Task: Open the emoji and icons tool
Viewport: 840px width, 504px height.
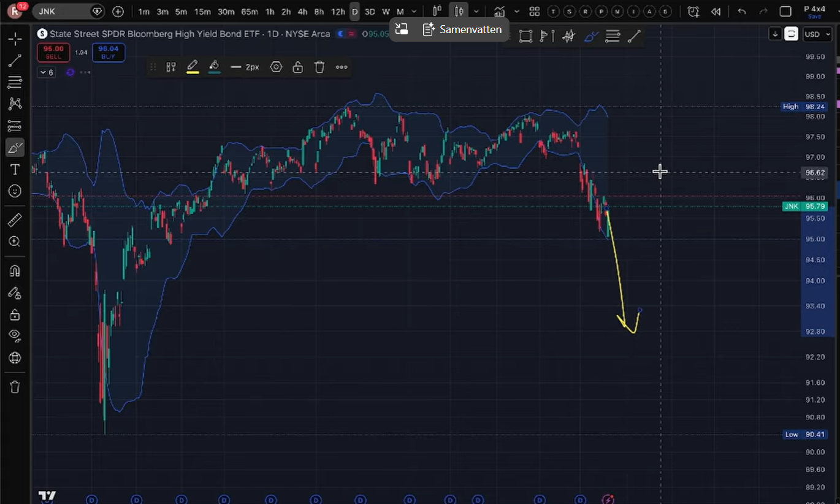Action: click(x=15, y=191)
